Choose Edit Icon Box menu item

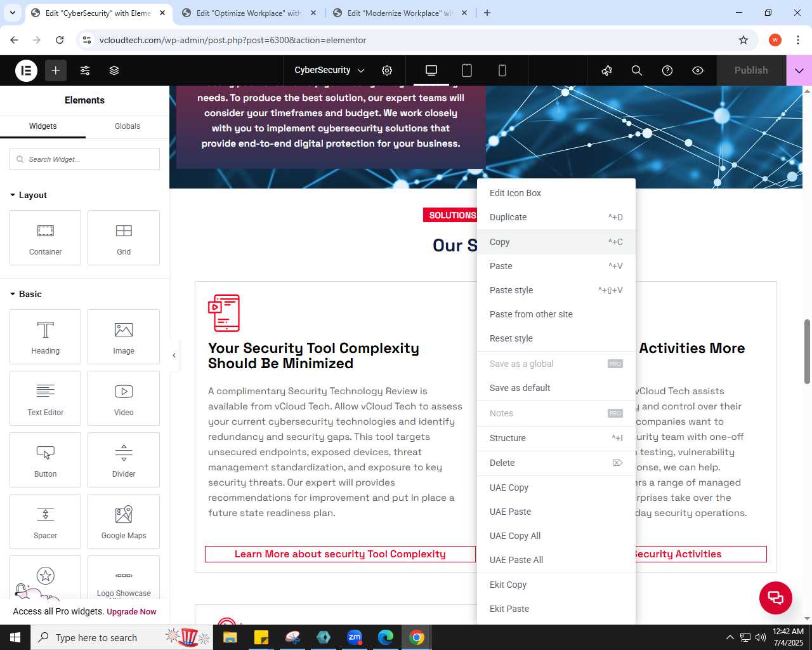[556, 193]
